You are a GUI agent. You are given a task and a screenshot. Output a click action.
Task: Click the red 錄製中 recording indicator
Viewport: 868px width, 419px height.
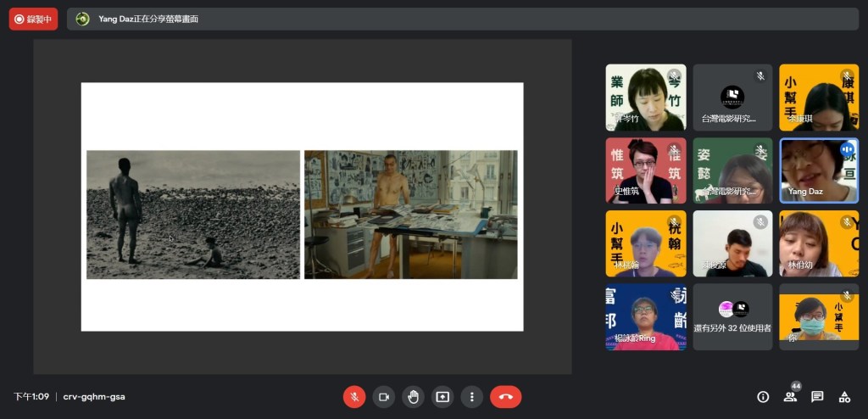[x=33, y=19]
